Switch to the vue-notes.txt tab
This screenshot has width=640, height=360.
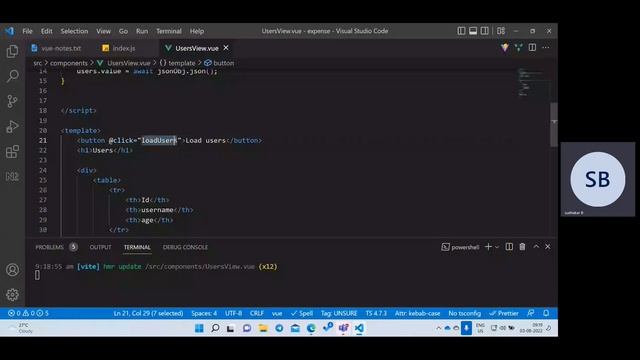[x=61, y=48]
